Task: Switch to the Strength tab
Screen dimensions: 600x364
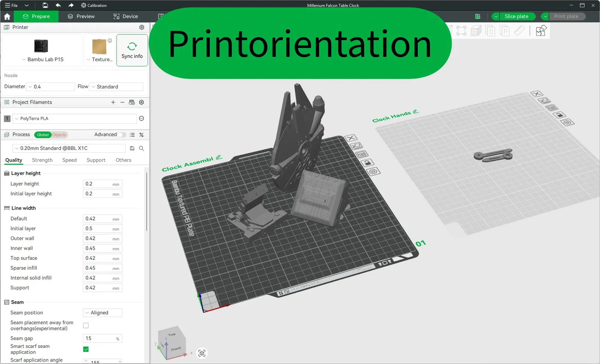Action: (42, 160)
